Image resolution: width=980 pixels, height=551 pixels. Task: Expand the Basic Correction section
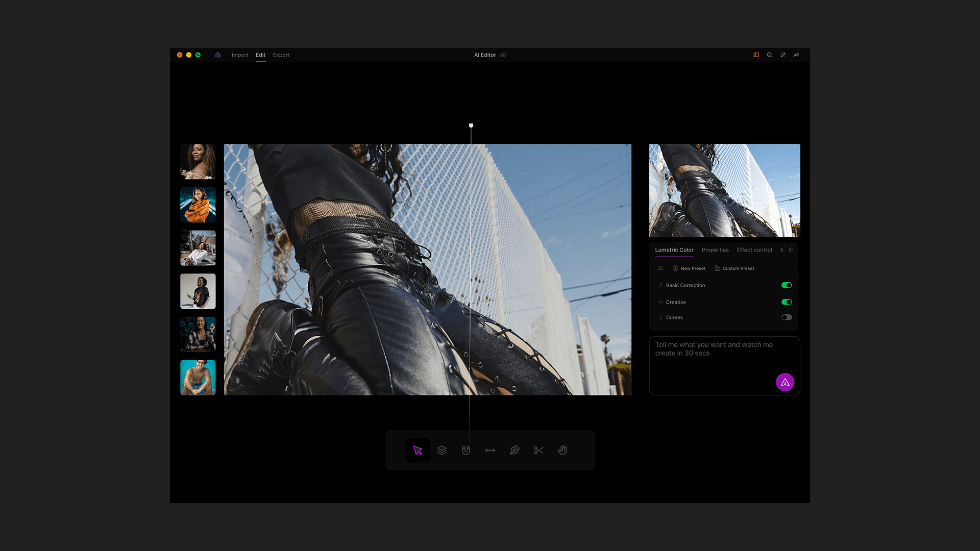click(660, 285)
